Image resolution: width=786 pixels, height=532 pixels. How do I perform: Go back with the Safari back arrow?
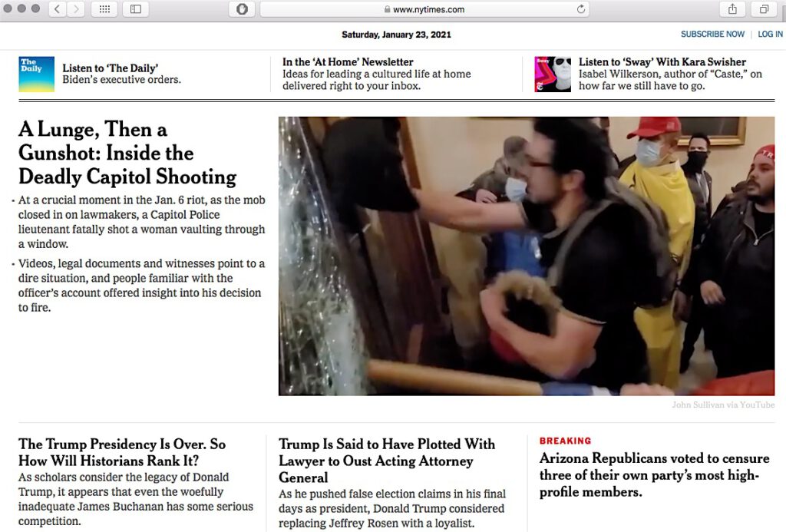pyautogui.click(x=57, y=9)
